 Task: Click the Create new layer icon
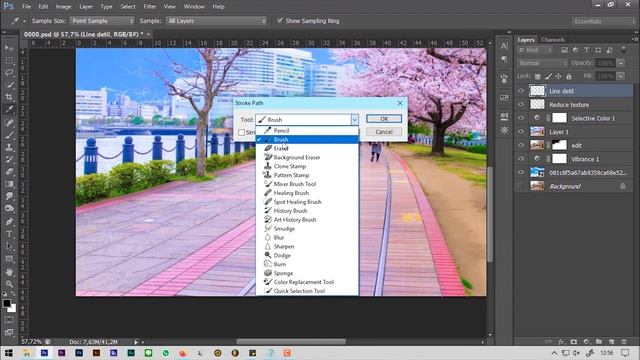tap(611, 341)
